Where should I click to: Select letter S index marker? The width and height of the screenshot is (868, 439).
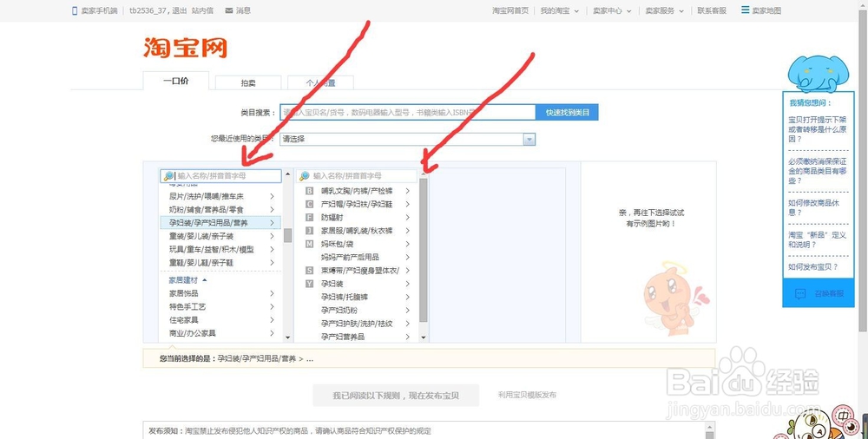pos(310,271)
